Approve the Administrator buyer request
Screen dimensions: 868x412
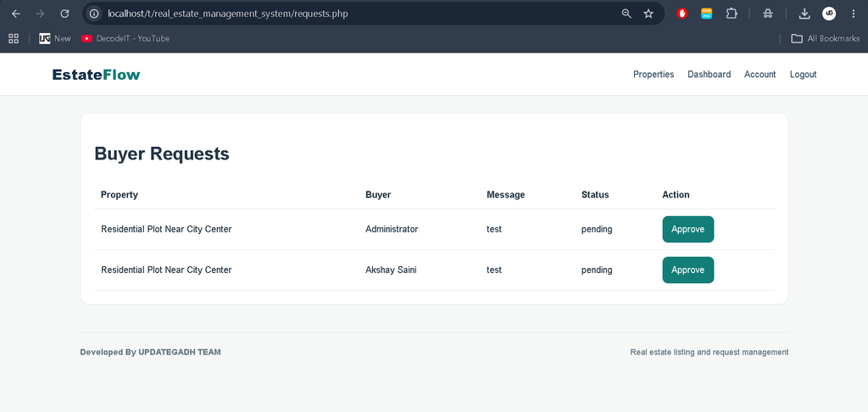(x=688, y=229)
